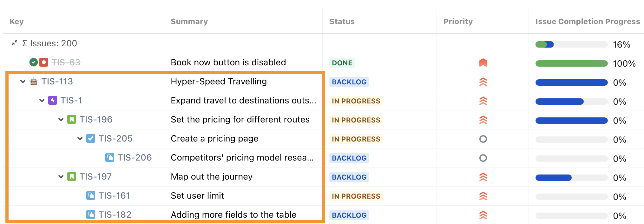
Task: Toggle the blue checked subtask icon of TIS-205
Action: (91, 139)
